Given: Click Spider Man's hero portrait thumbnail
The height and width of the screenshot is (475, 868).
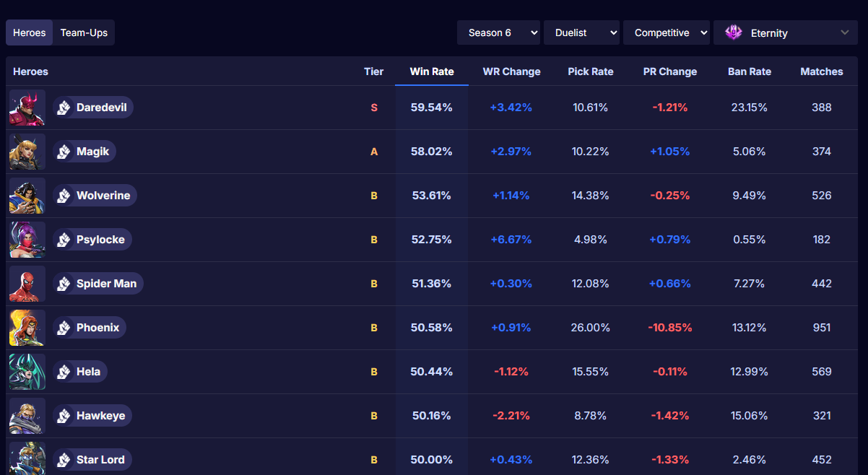Looking at the screenshot, I should (x=27, y=284).
